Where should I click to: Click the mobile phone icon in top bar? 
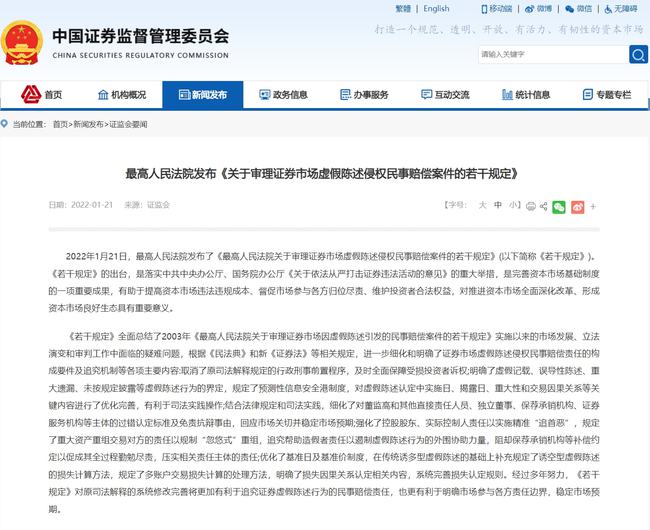[484, 9]
